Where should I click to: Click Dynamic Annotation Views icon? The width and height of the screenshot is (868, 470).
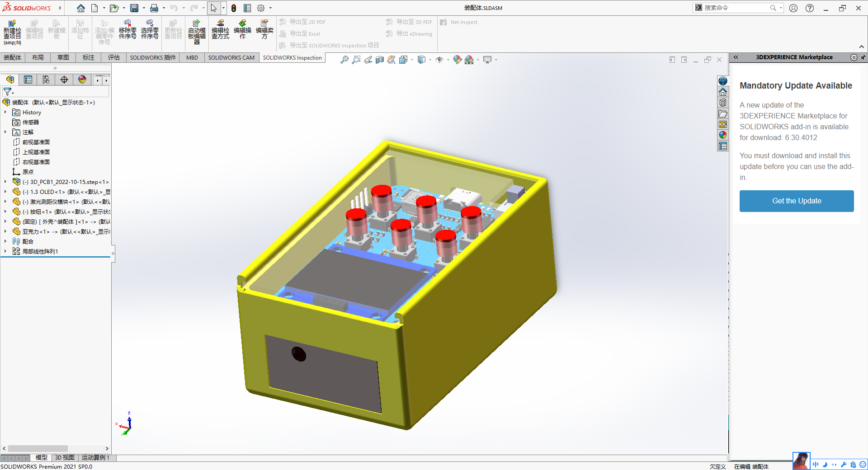(392, 60)
